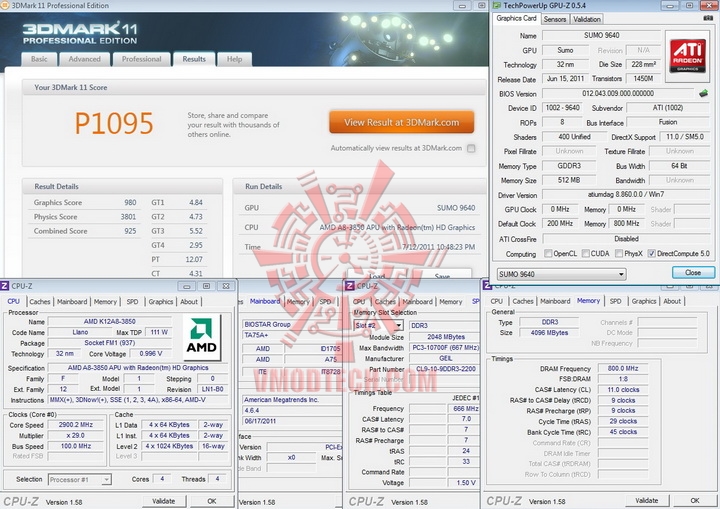Viewport: 720px width, 509px height.
Task: Click View Result at 3DMark.com button
Action: click(401, 122)
